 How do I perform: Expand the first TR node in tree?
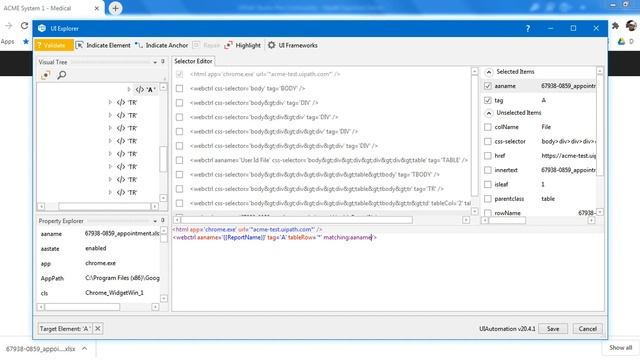pyautogui.click(x=110, y=102)
